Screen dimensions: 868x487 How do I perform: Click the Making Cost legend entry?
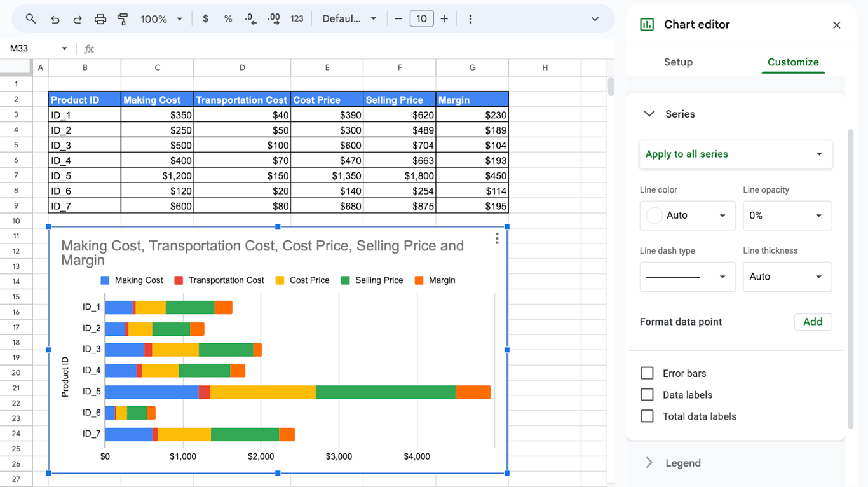pyautogui.click(x=132, y=280)
